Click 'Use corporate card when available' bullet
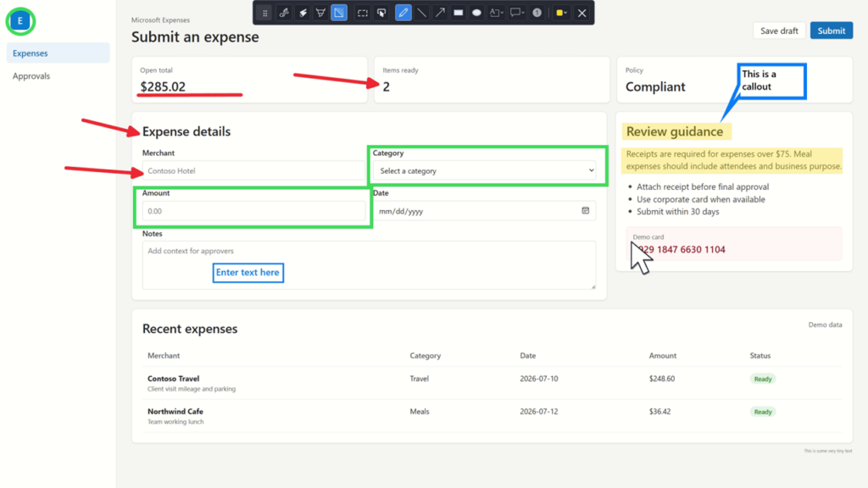868x488 pixels. (701, 199)
